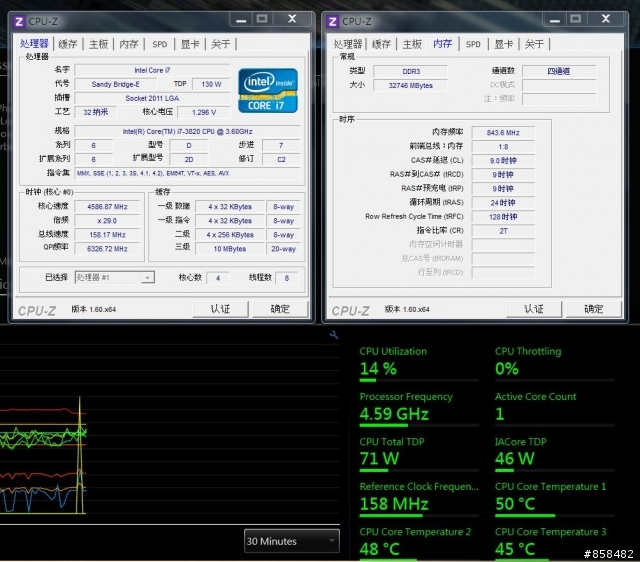Click the Intel Core i7 name field
This screenshot has width=640, height=562.
click(152, 70)
